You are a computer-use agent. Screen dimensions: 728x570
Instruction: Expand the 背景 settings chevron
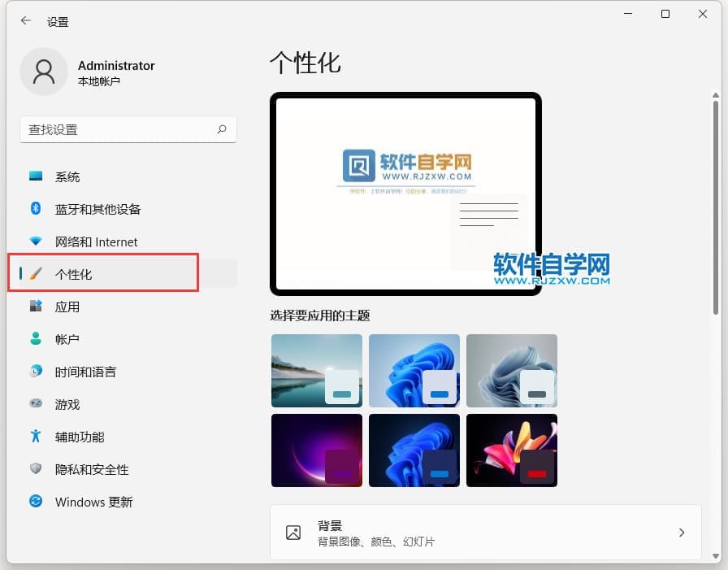pos(681,533)
